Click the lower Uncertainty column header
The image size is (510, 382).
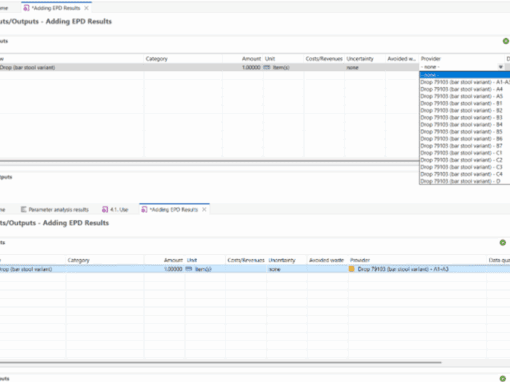pyautogui.click(x=287, y=260)
